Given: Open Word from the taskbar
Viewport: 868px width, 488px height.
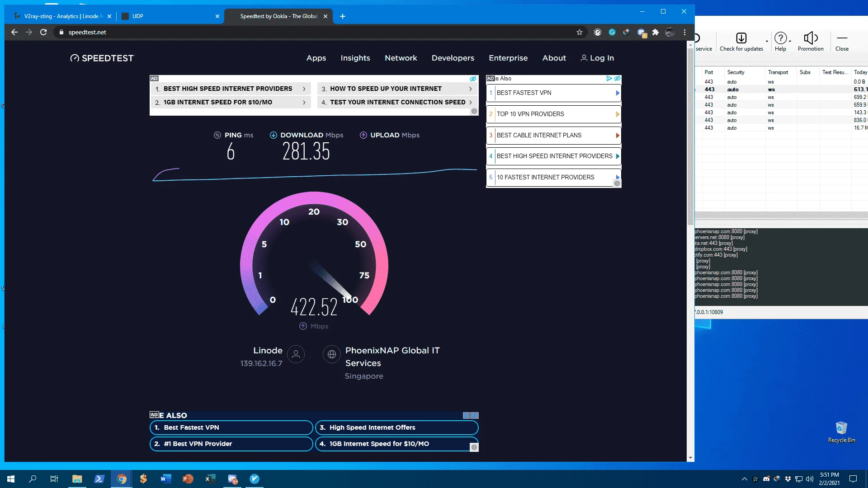Looking at the screenshot, I should click(166, 479).
